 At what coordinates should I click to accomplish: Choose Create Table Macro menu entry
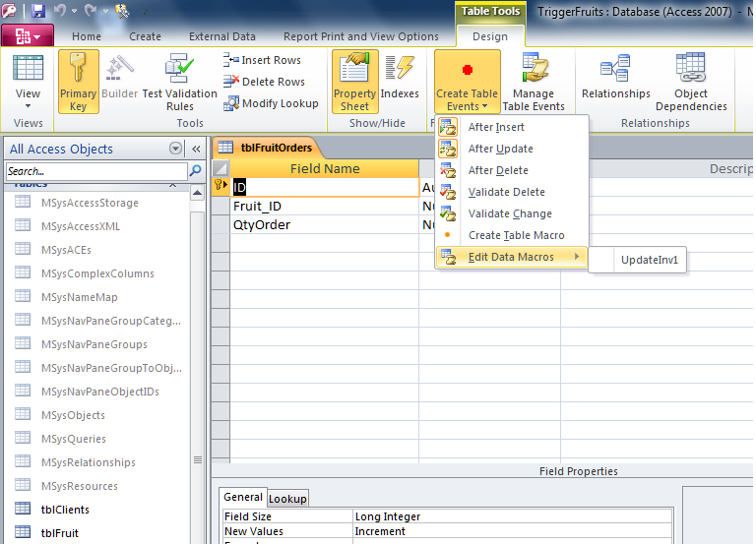pyautogui.click(x=512, y=236)
